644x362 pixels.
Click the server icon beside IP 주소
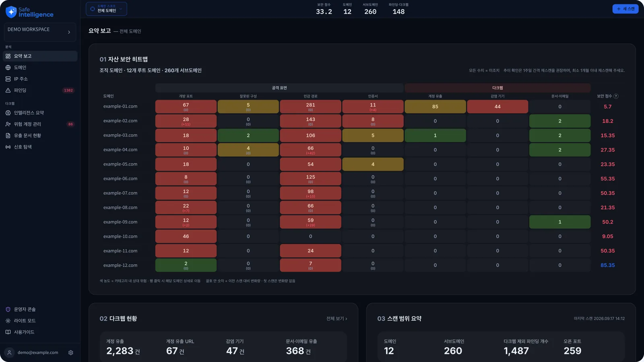tap(8, 79)
